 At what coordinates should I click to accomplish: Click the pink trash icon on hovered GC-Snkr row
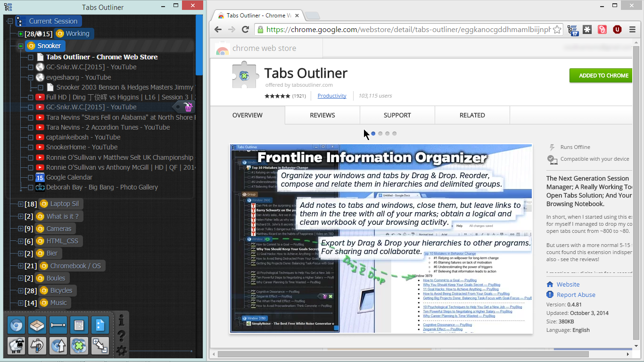(x=188, y=107)
